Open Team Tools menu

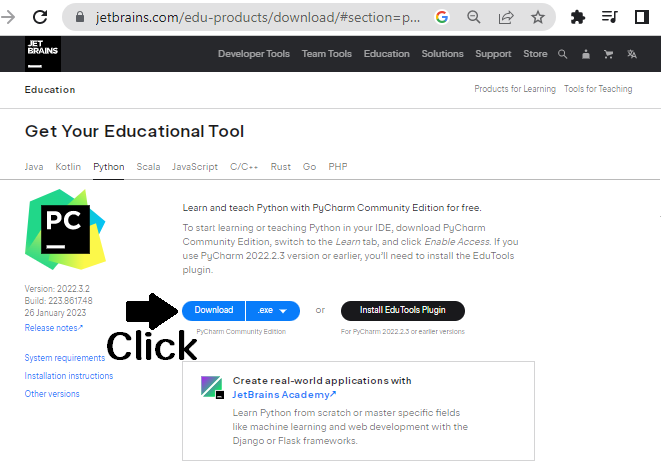327,54
